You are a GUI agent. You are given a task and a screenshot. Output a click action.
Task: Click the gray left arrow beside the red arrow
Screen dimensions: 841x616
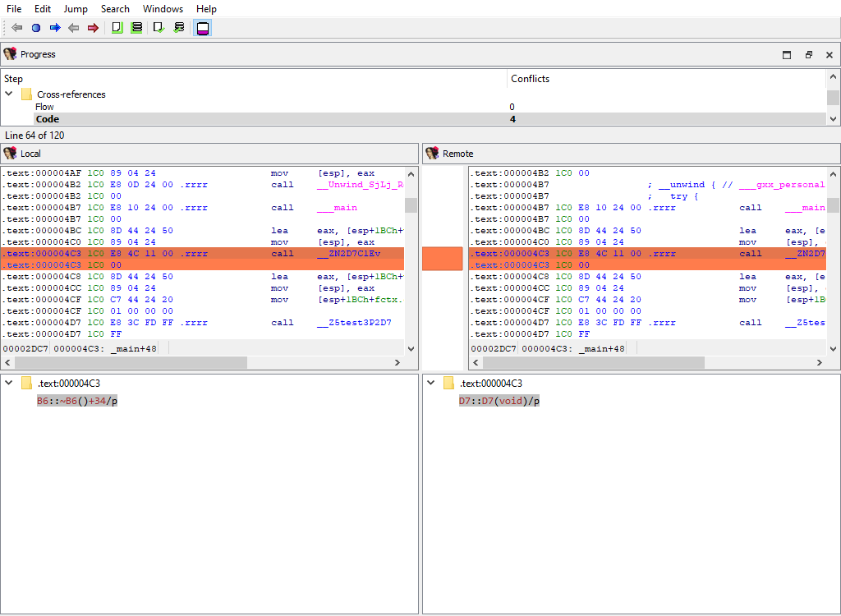point(74,28)
